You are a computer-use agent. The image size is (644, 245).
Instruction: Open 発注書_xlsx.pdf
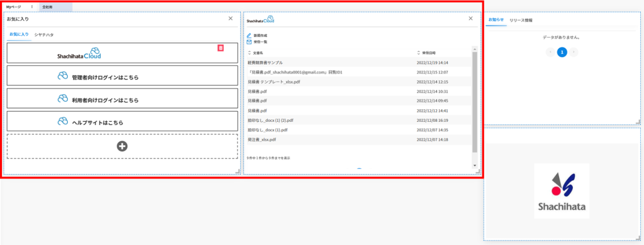click(x=262, y=139)
